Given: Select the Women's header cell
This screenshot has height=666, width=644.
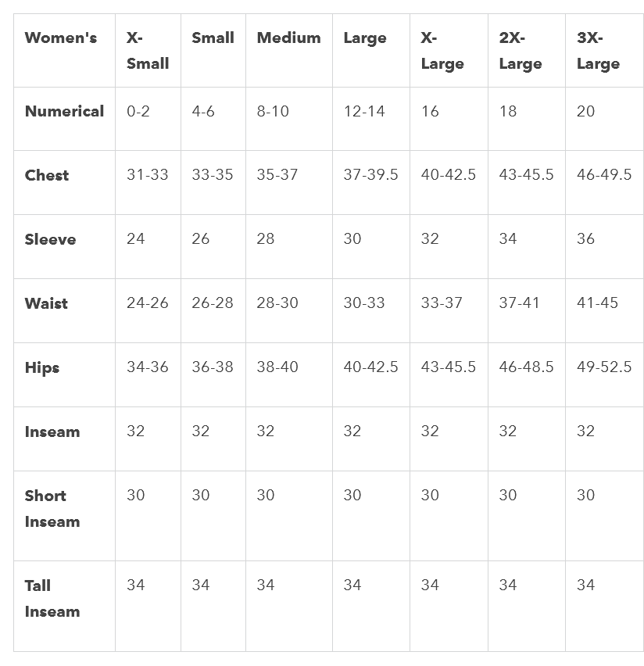Looking at the screenshot, I should (x=65, y=51).
